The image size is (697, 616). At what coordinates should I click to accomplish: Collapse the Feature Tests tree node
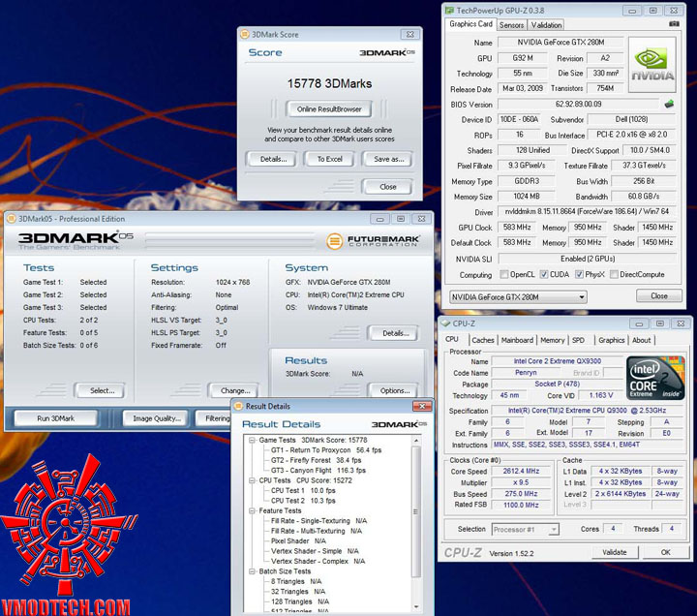252,510
